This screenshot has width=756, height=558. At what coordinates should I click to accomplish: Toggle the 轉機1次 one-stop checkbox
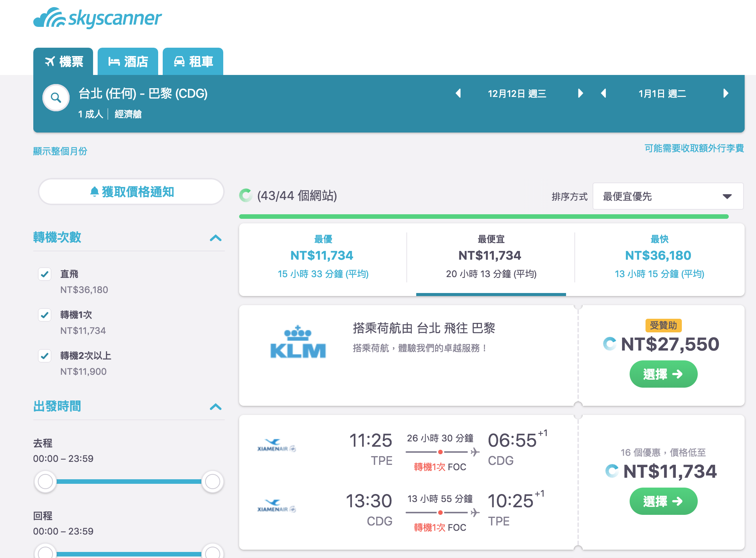45,315
